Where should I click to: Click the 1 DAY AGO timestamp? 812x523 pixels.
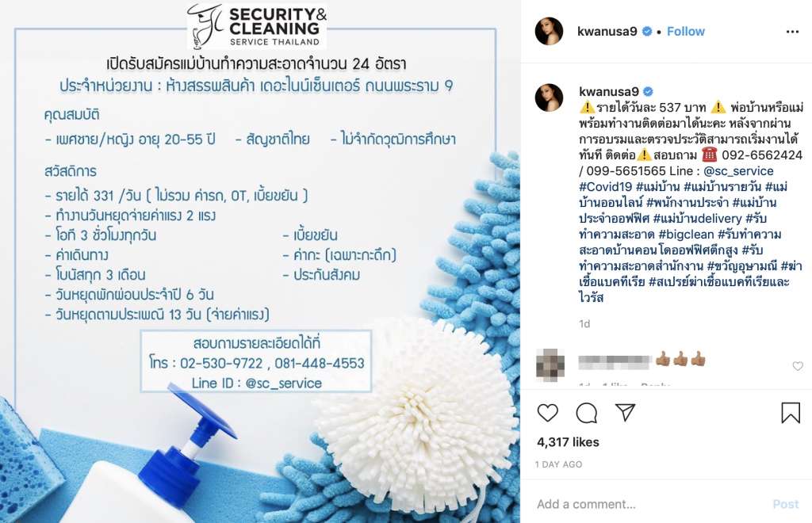coord(559,464)
